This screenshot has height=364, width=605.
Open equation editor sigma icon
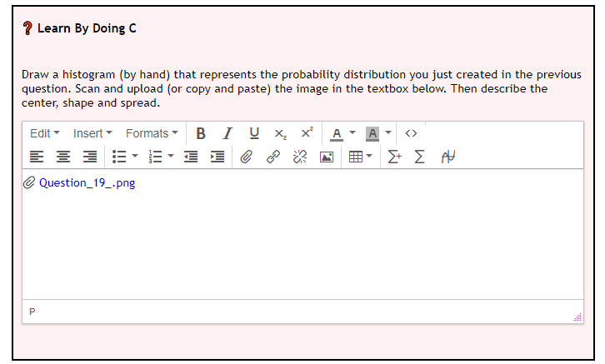point(419,157)
